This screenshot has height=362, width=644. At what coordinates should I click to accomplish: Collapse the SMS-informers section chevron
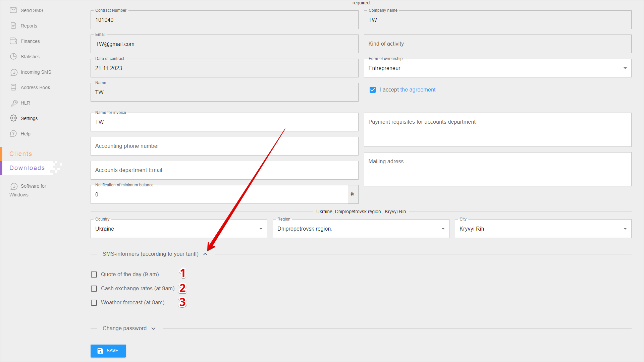[x=205, y=254]
